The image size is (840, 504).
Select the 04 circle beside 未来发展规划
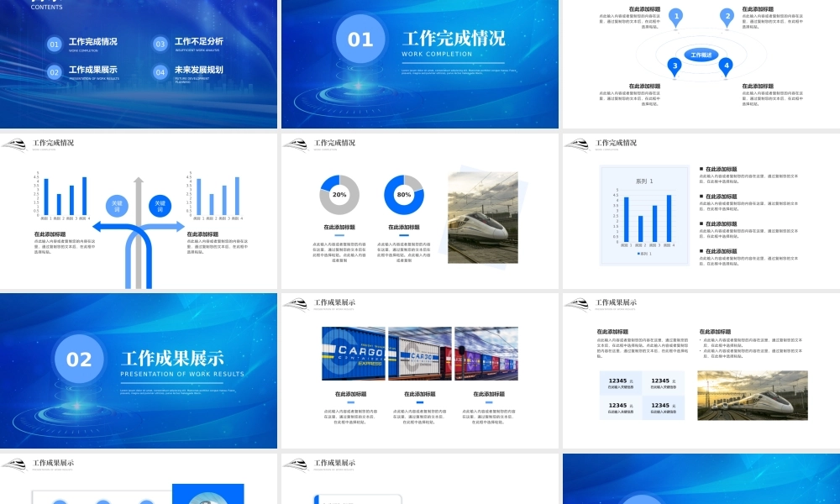(160, 72)
